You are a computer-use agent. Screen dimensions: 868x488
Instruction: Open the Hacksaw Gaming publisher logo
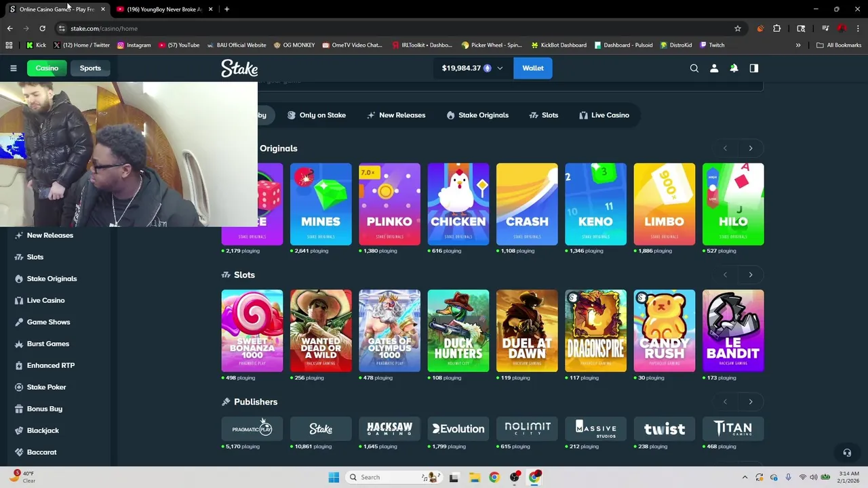389,429
